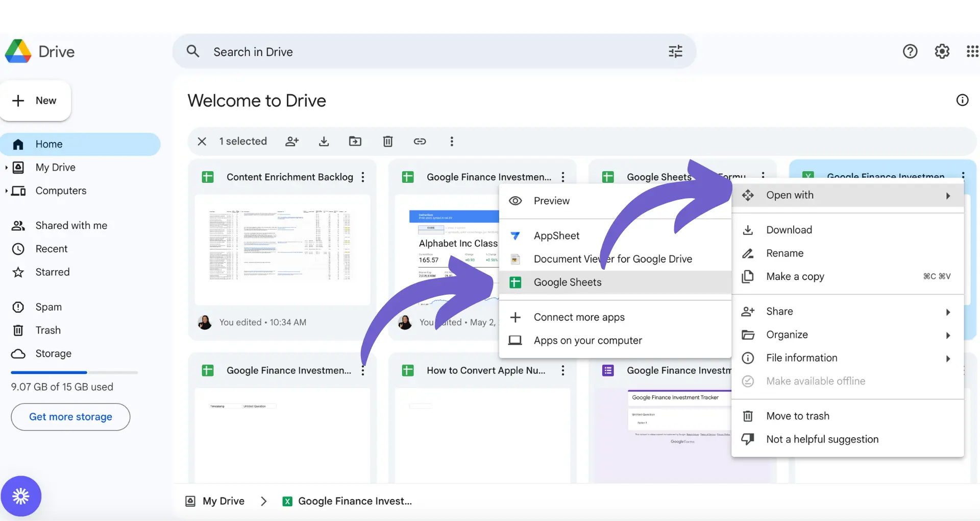The image size is (980, 521).
Task: Click the Search in Drive field
Action: 434,52
